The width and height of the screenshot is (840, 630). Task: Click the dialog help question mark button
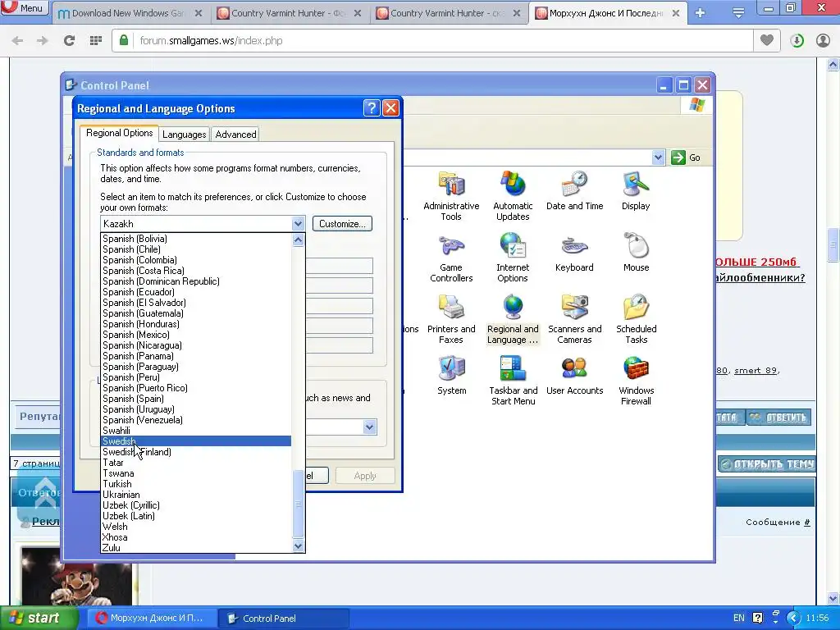tap(372, 108)
